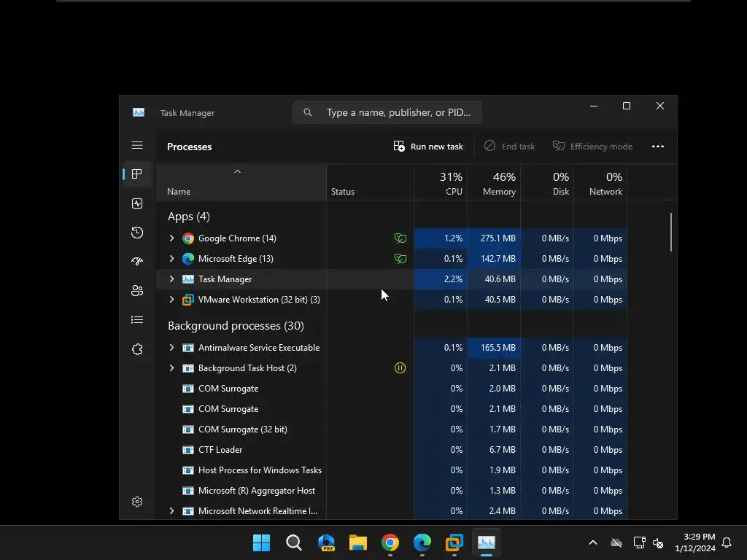Click the vertical scrollbar of process list
The height and width of the screenshot is (560, 747).
671,232
